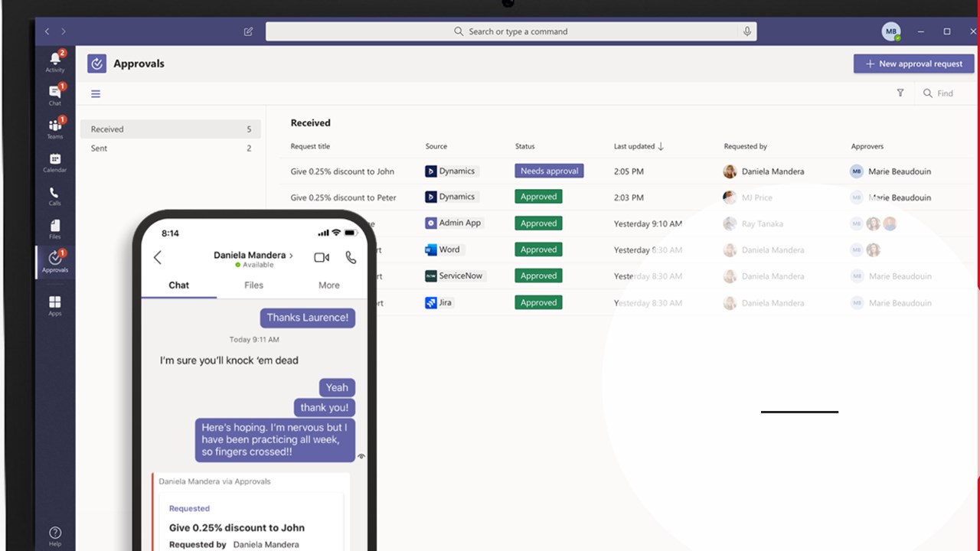Switch to the Chat tab on the phone

179,285
